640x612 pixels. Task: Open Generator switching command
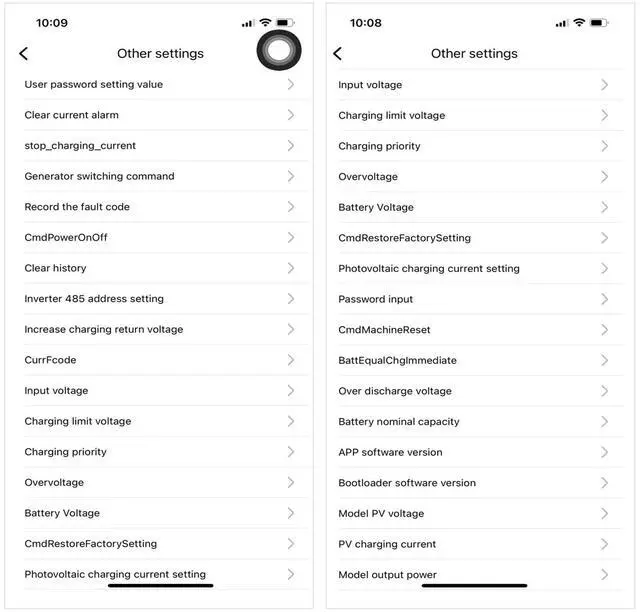(99, 177)
